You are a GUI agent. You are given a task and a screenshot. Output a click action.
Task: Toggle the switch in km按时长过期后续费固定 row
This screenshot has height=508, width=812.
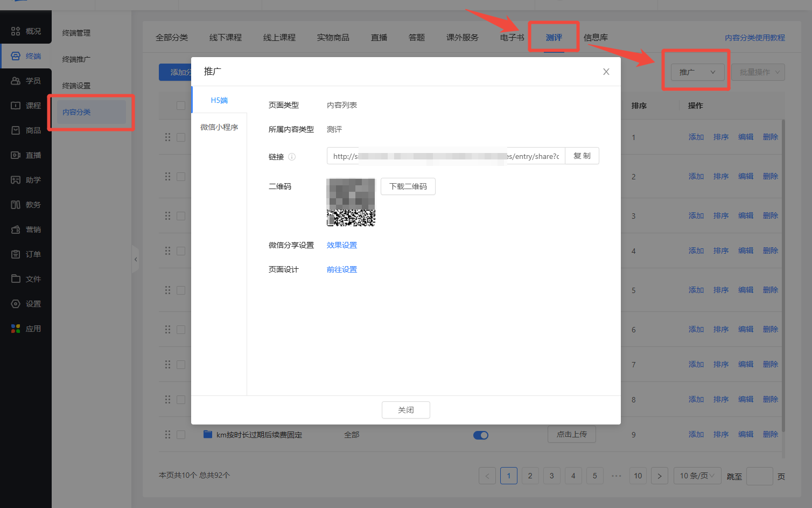coord(480,435)
